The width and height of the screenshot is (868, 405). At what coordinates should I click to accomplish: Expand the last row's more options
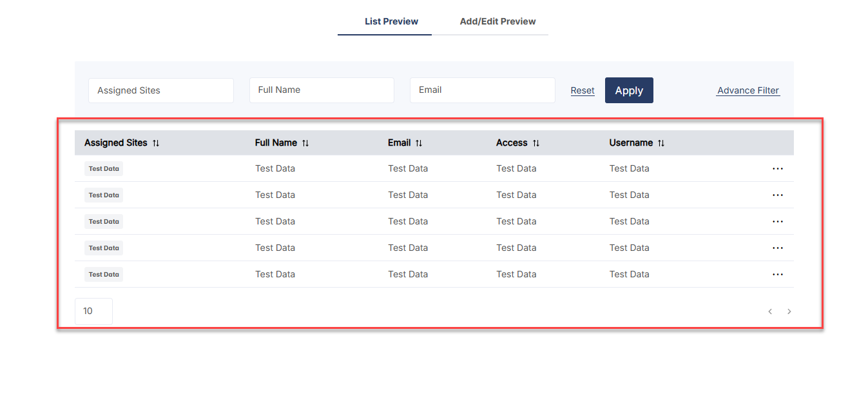coord(778,274)
